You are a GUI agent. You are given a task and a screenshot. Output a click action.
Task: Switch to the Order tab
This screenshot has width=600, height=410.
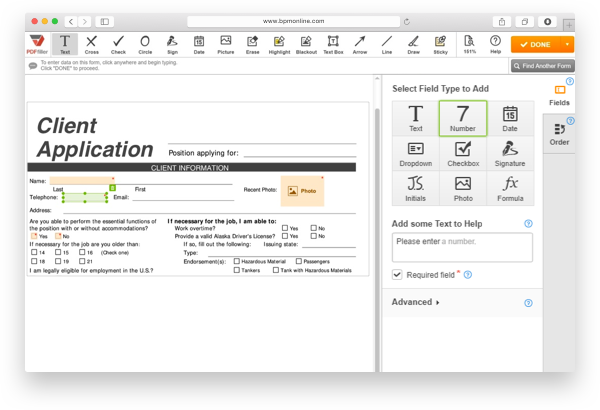coord(559,134)
